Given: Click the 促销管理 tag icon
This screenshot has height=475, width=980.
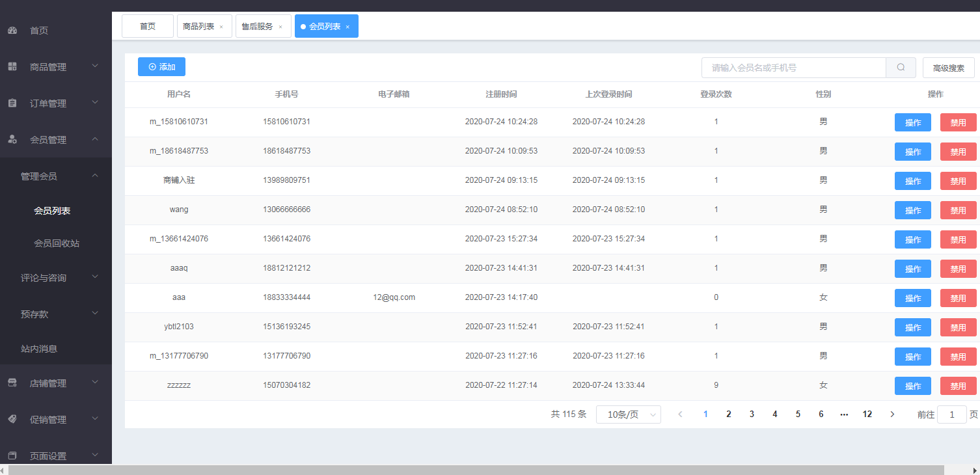Looking at the screenshot, I should coord(12,420).
